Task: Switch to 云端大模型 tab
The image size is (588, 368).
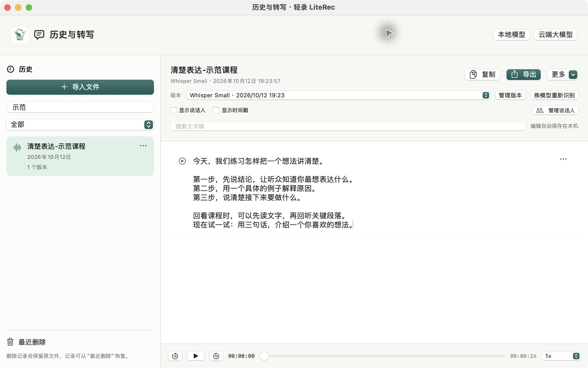Action: click(x=555, y=35)
